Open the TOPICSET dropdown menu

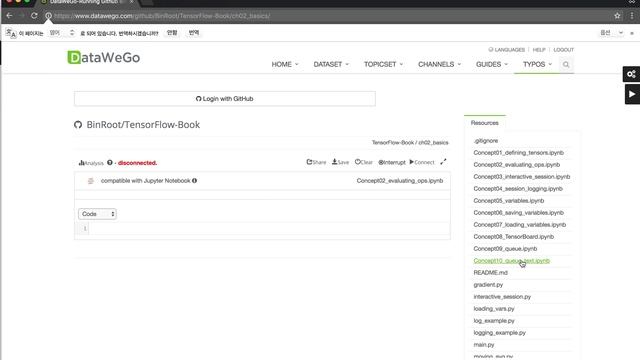point(383,64)
